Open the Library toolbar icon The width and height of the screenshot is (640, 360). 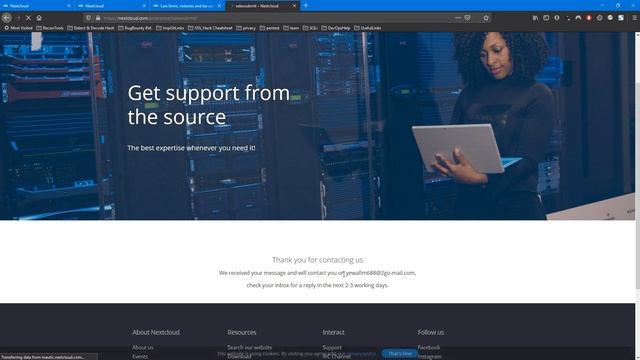[535, 18]
